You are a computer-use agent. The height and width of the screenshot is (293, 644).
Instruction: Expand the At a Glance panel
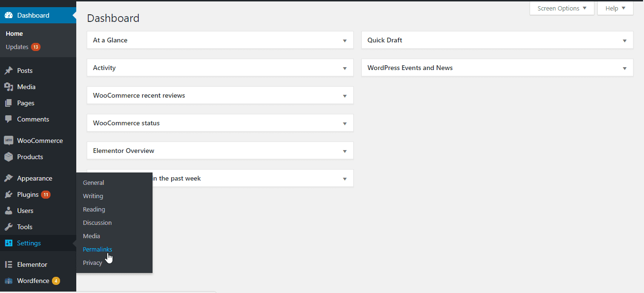(345, 40)
